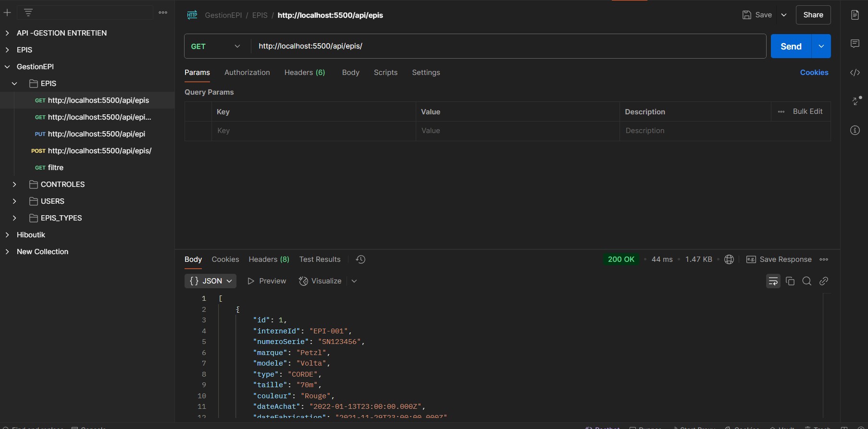
Task: Expand the New Collection entry
Action: coord(7,252)
